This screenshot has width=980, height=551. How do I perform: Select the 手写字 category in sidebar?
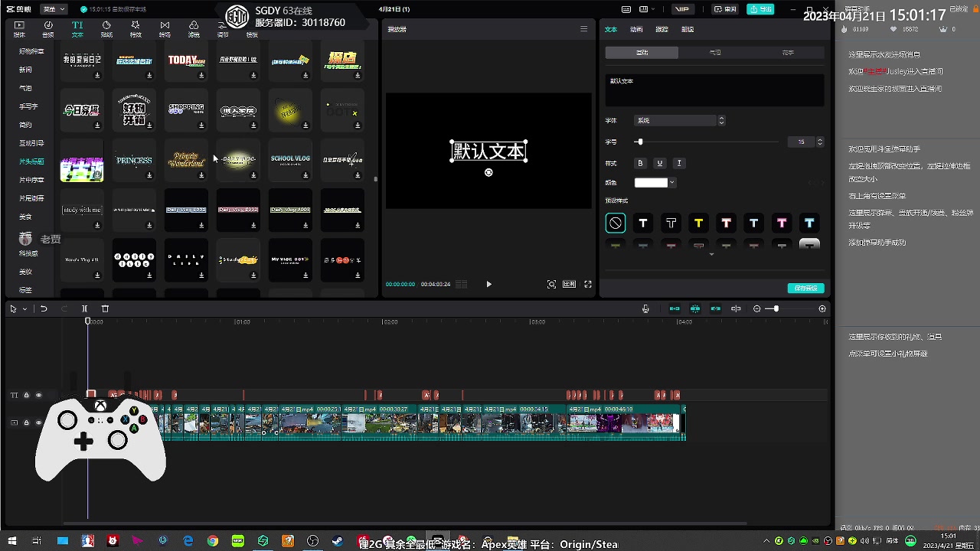pos(28,106)
